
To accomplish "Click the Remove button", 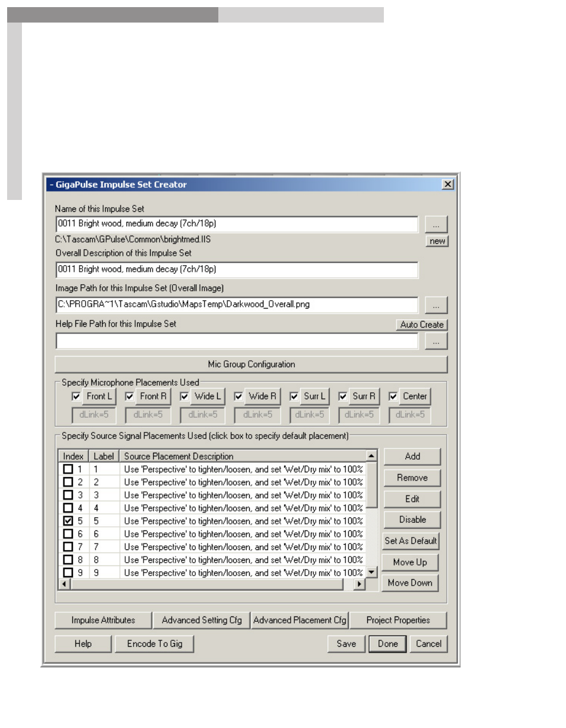I will pyautogui.click(x=412, y=478).
